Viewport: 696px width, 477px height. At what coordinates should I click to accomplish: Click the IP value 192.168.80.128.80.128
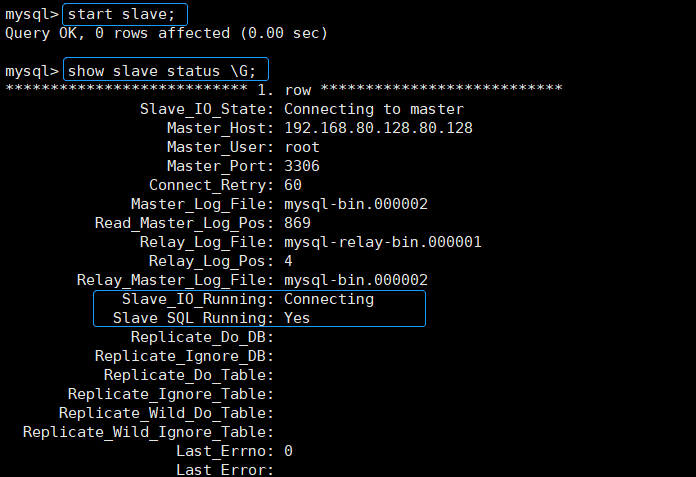[378, 128]
